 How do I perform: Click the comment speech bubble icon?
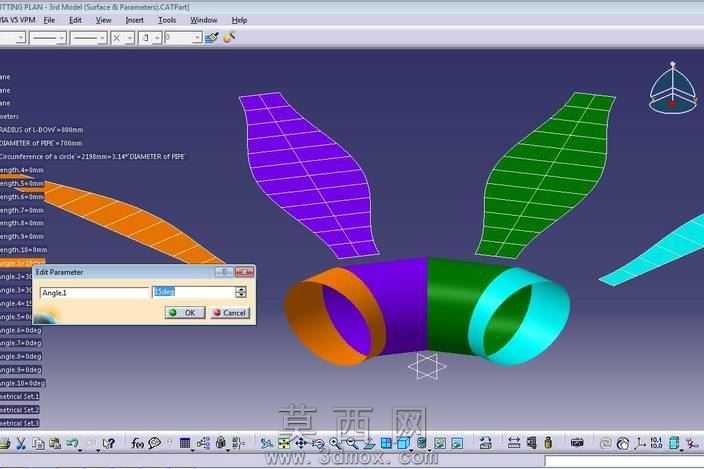point(154,443)
